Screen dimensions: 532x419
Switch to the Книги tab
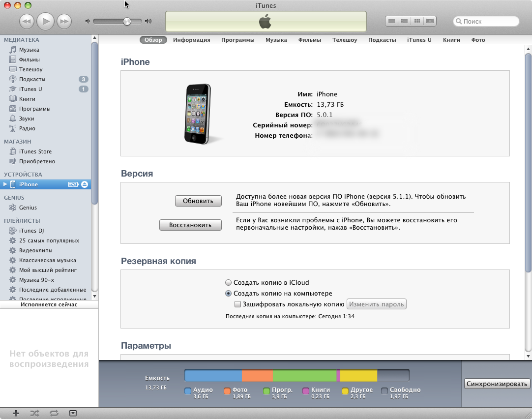[x=451, y=40]
